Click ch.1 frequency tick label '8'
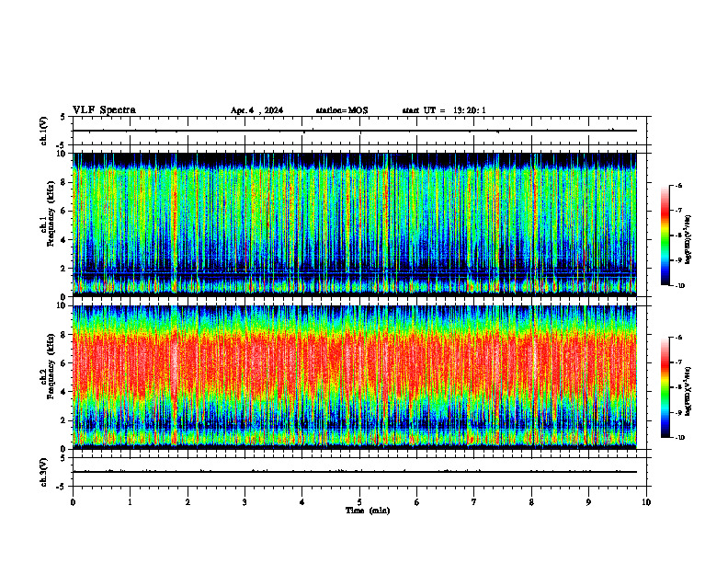728x563 pixels. point(64,182)
